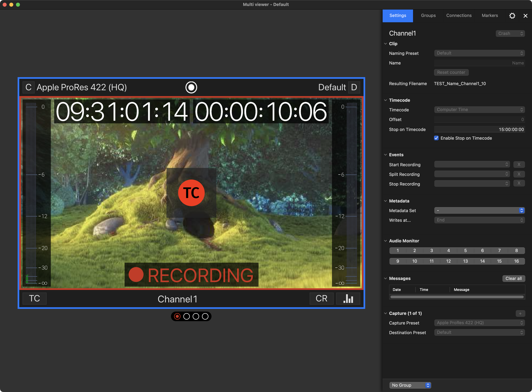Clear the Start Recording event with X
Image resolution: width=532 pixels, height=392 pixels.
click(x=519, y=164)
